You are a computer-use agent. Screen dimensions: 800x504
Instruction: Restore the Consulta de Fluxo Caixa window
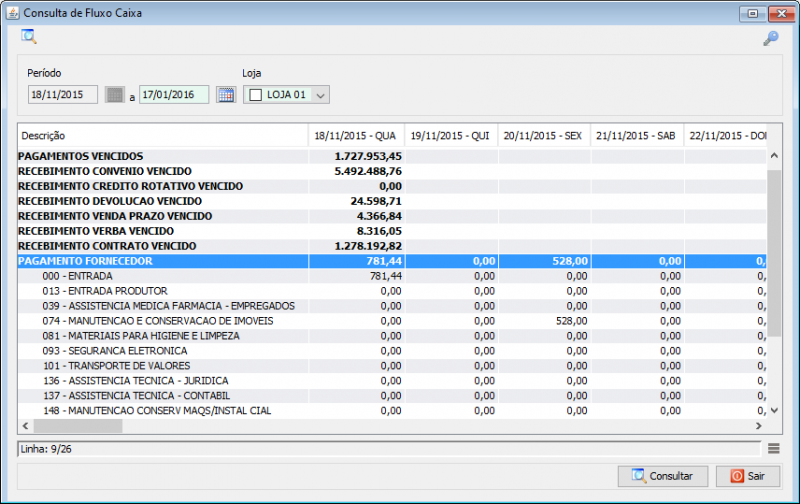click(x=753, y=14)
